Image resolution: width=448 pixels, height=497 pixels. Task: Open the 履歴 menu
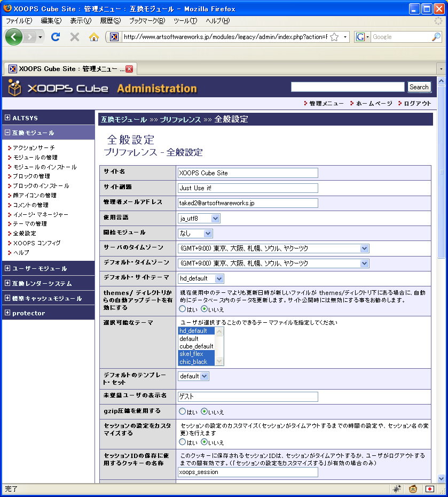tap(110, 21)
